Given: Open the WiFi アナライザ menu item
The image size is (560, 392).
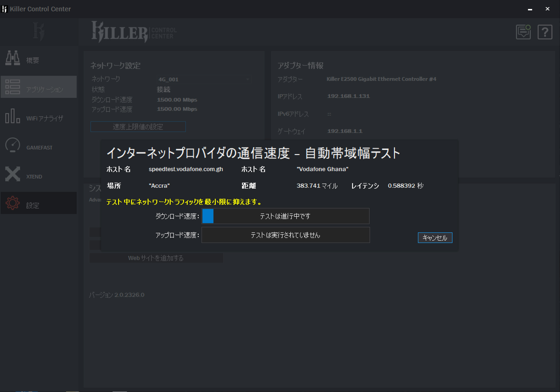Looking at the screenshot, I should coord(45,119).
